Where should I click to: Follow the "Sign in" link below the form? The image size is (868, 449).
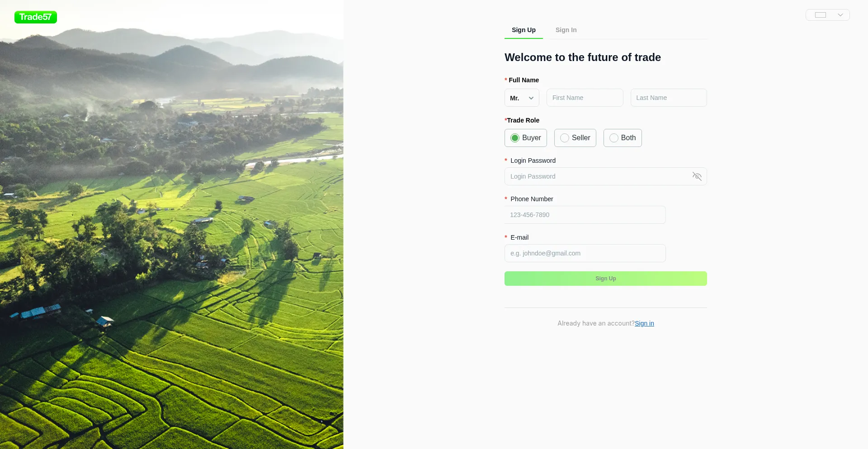click(x=644, y=323)
